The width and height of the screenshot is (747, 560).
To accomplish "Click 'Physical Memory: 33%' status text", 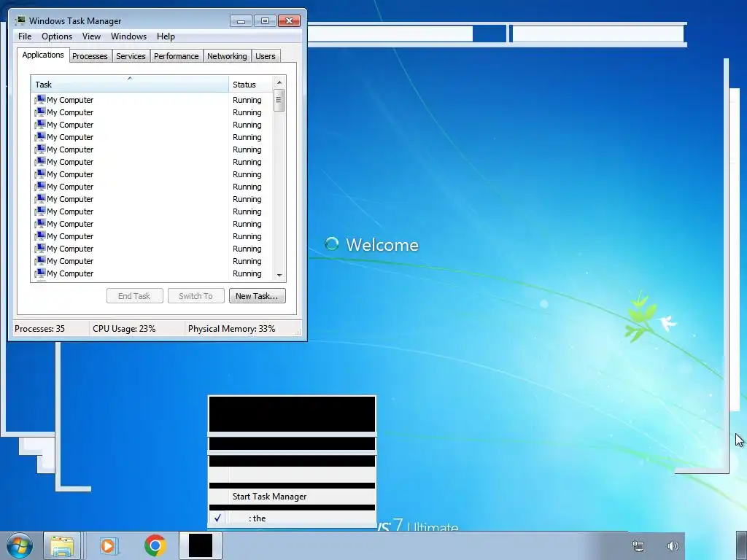I will point(231,329).
